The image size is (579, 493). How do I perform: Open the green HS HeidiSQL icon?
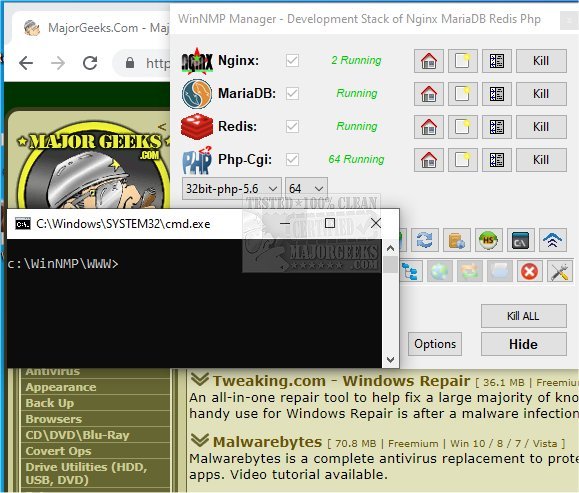[488, 240]
